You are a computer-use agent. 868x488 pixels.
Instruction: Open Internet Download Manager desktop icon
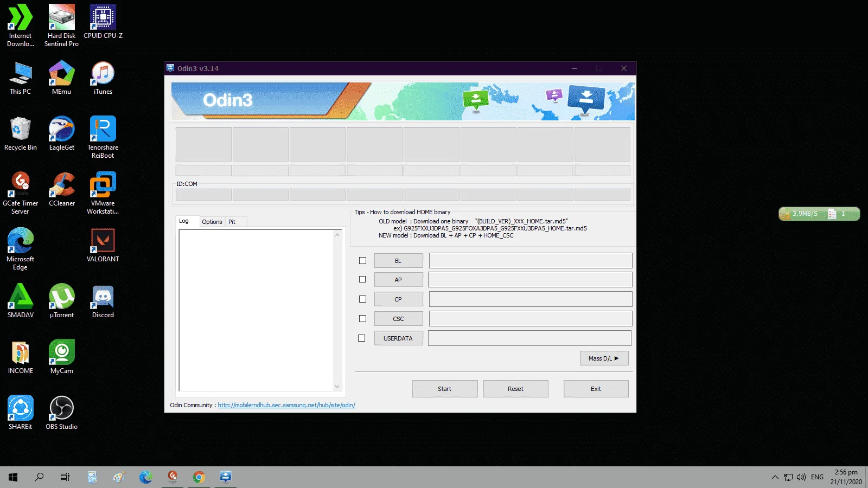[21, 25]
